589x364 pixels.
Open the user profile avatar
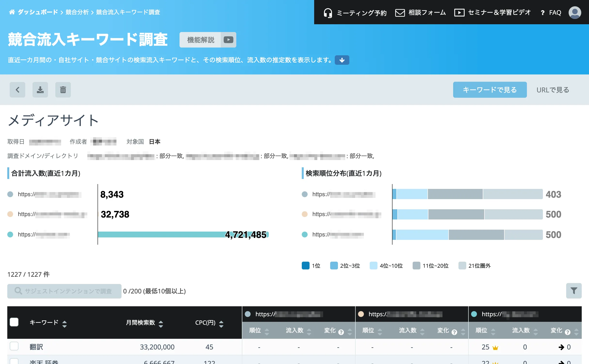575,13
